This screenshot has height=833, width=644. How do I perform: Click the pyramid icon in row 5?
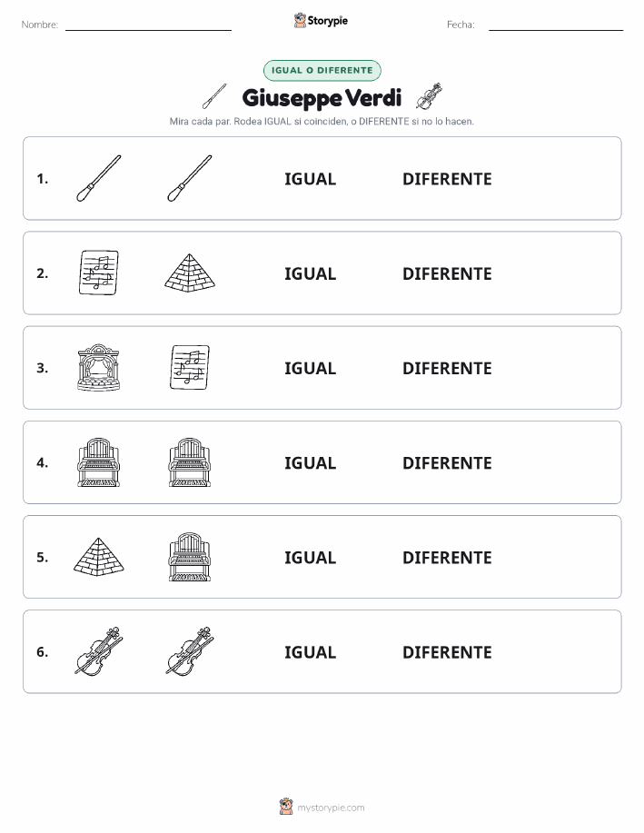click(x=99, y=557)
